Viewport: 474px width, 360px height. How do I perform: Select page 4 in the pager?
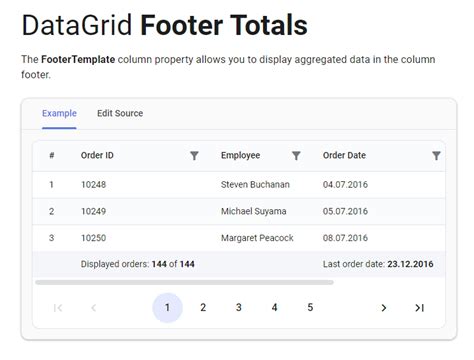click(274, 307)
